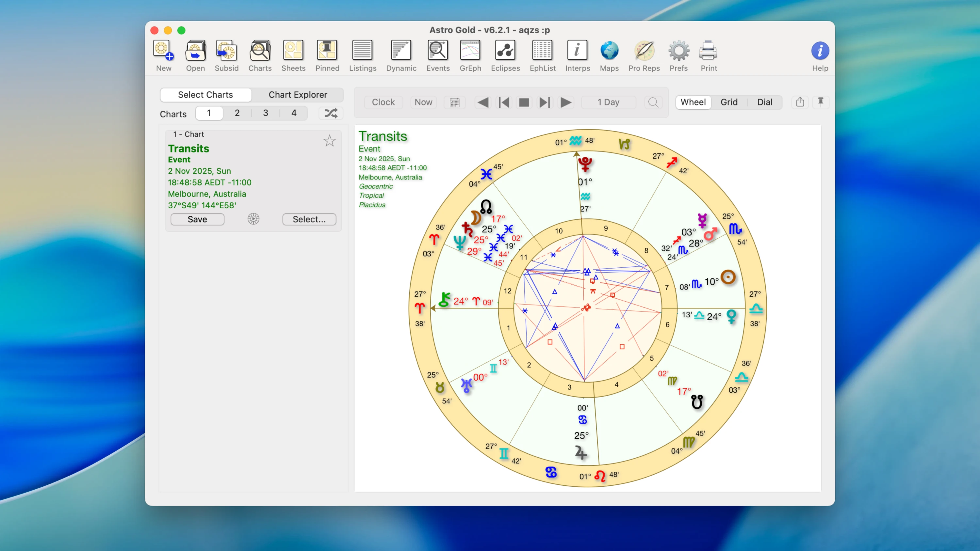
Task: Click the pin chart icon
Action: 821,102
